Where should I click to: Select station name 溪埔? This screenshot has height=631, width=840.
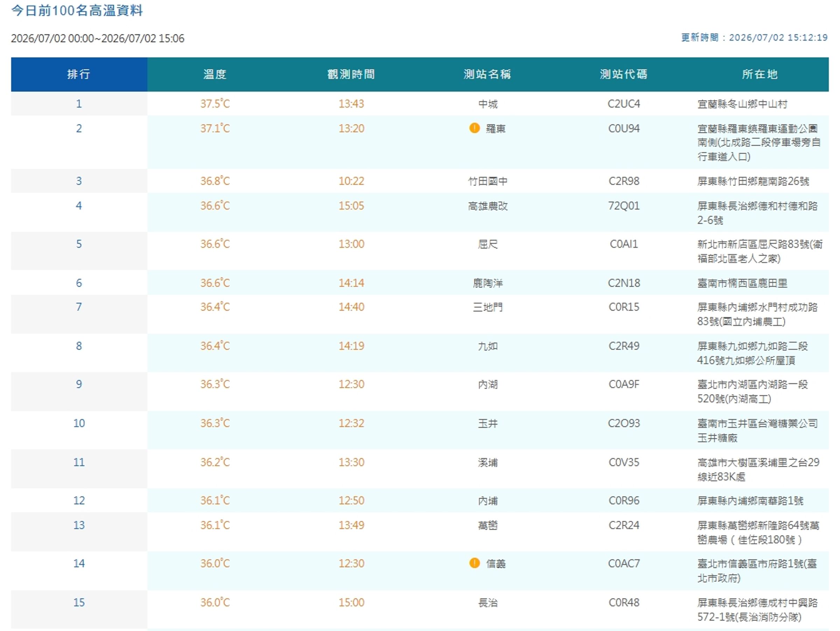pos(488,462)
